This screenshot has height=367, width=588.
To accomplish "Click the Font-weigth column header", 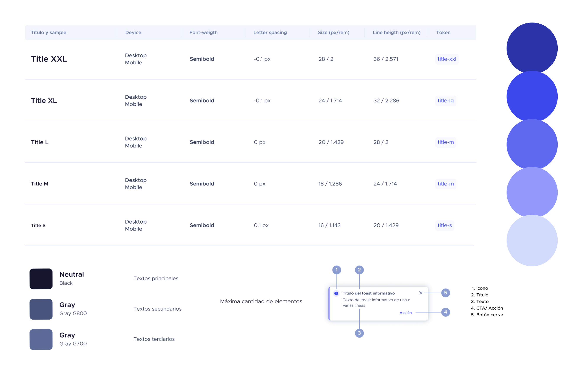I will click(203, 32).
